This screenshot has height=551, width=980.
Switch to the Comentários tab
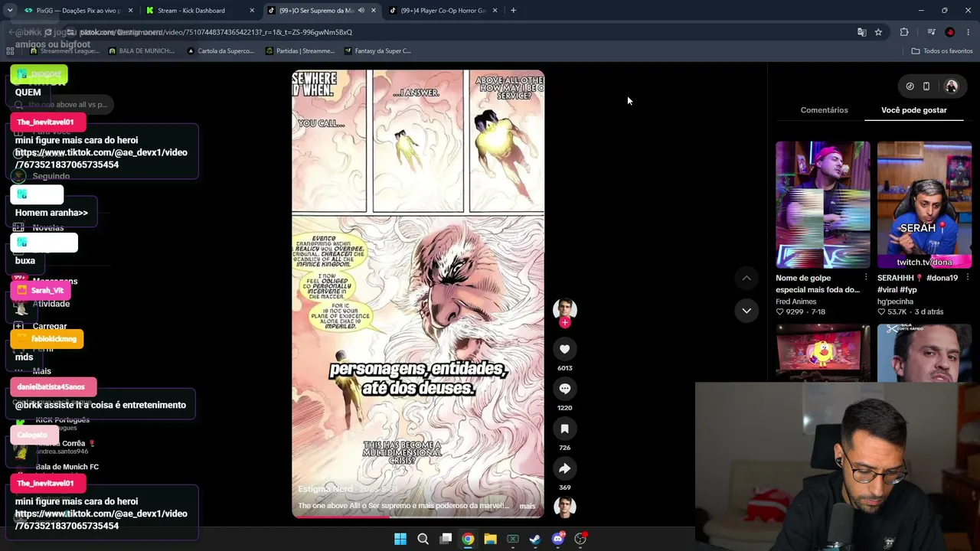click(x=824, y=110)
